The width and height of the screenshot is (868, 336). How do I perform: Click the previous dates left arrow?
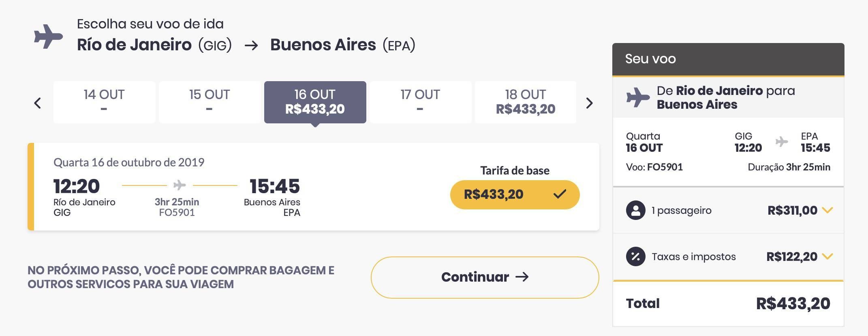coord(38,103)
